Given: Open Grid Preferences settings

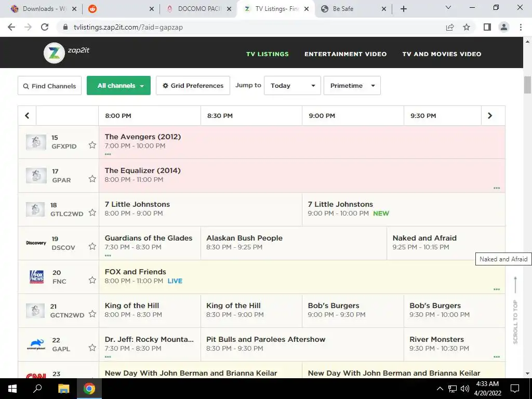Looking at the screenshot, I should pyautogui.click(x=193, y=86).
